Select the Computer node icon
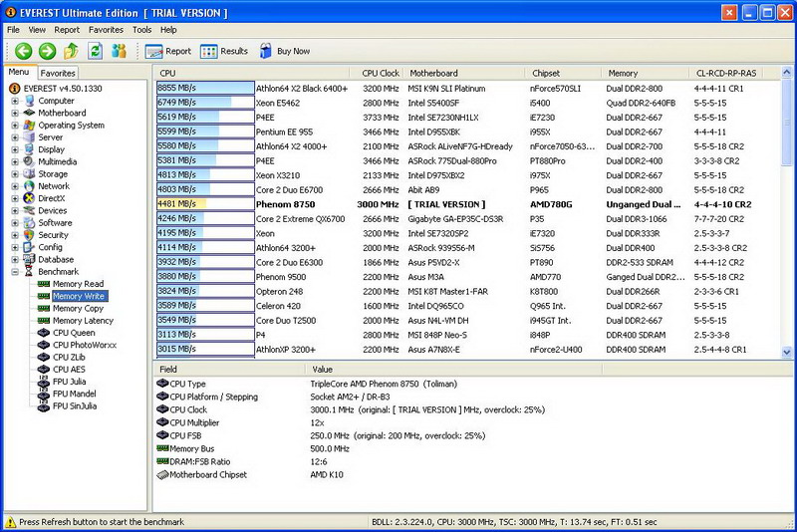The image size is (797, 532). [x=30, y=101]
